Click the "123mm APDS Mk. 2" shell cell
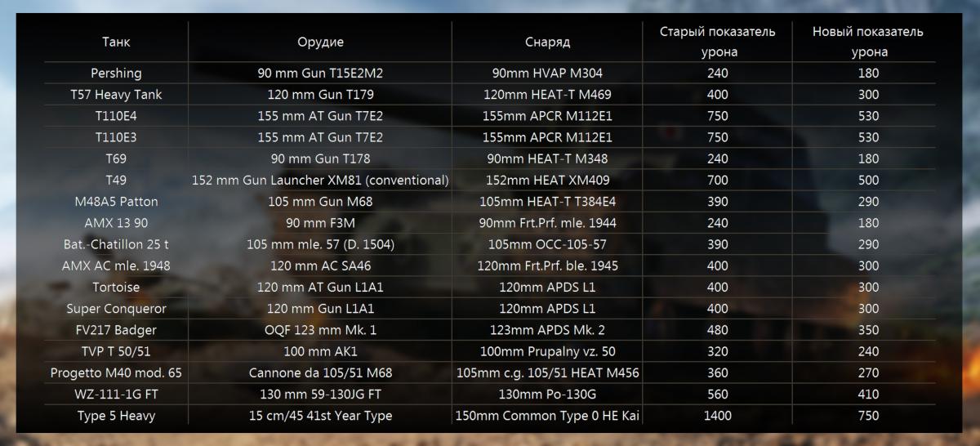Viewport: 980px width, 446px height. tap(547, 330)
